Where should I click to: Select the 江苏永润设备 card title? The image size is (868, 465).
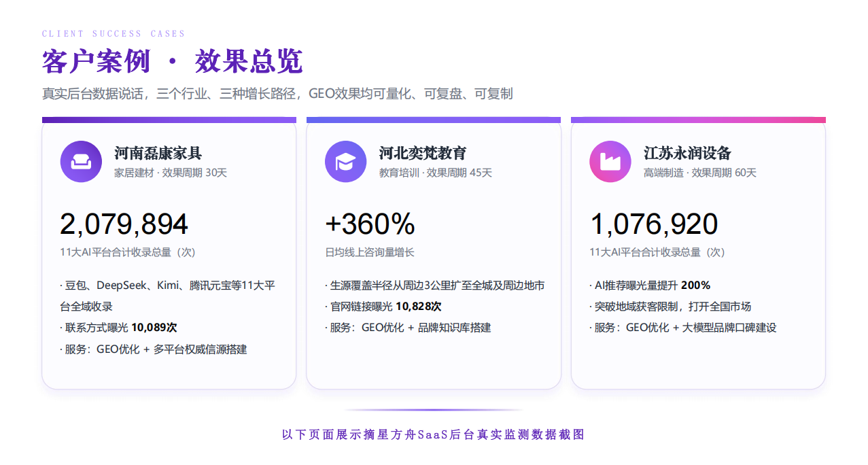[x=687, y=153]
